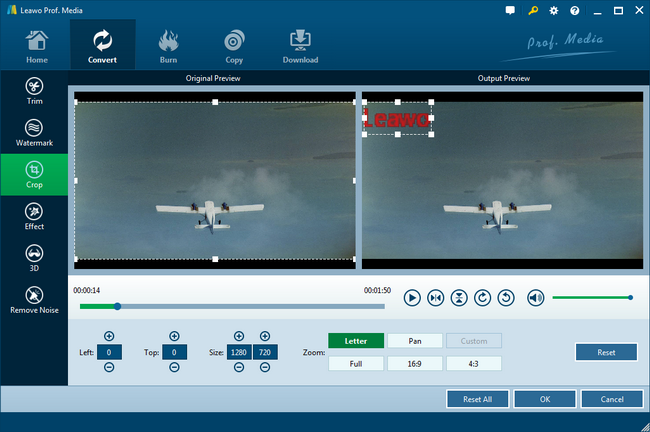Switch to the Burn tab
This screenshot has height=432, width=650.
[169, 45]
